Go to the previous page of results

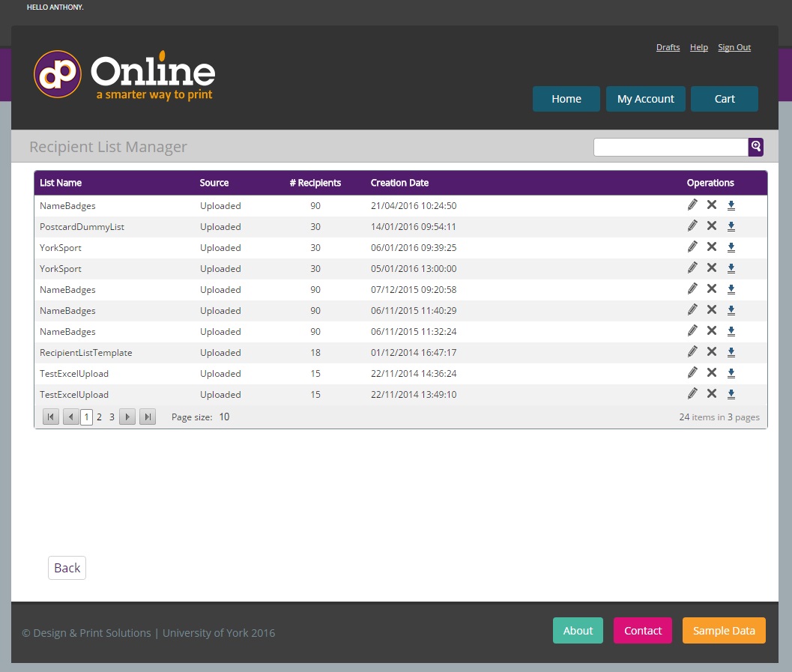coord(70,417)
